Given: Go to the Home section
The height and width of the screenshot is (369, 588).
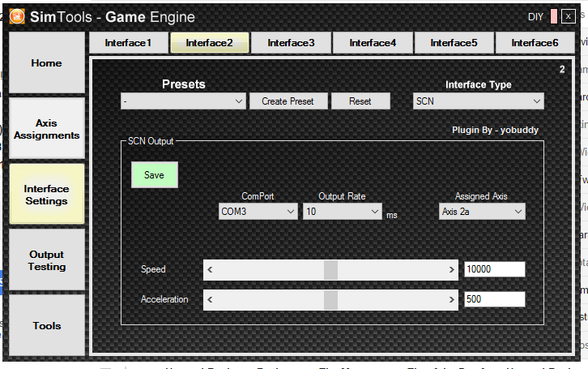Looking at the screenshot, I should point(46,62).
